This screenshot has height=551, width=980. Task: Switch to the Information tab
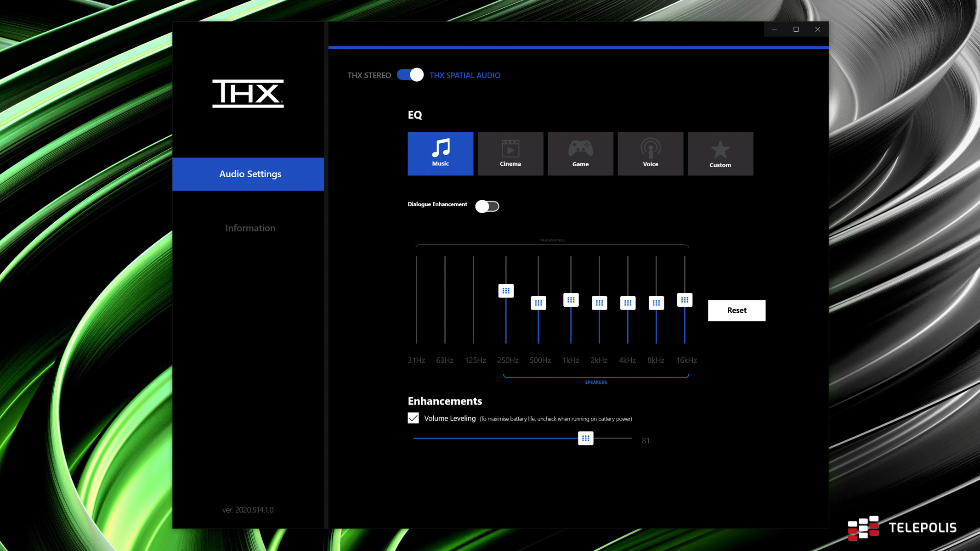pos(250,228)
